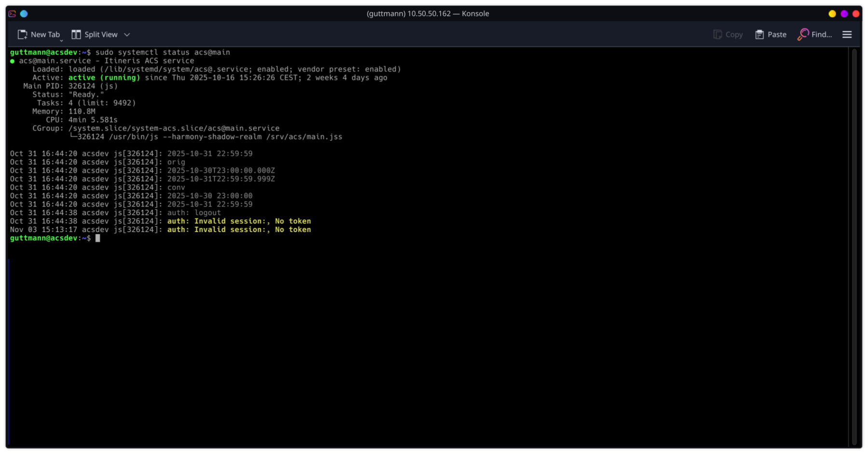Click the 'sudo systemctl status acs@main' command
The width and height of the screenshot is (868, 454).
click(x=163, y=52)
